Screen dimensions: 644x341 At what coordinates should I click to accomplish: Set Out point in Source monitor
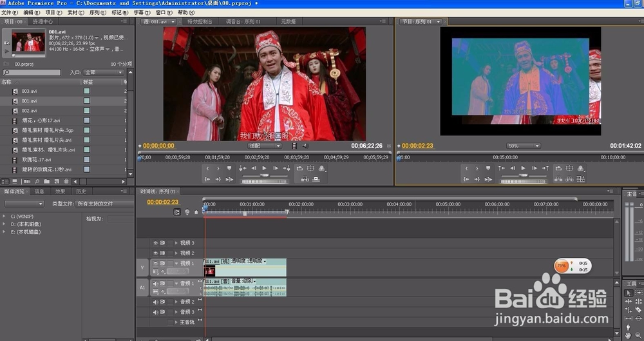(218, 168)
